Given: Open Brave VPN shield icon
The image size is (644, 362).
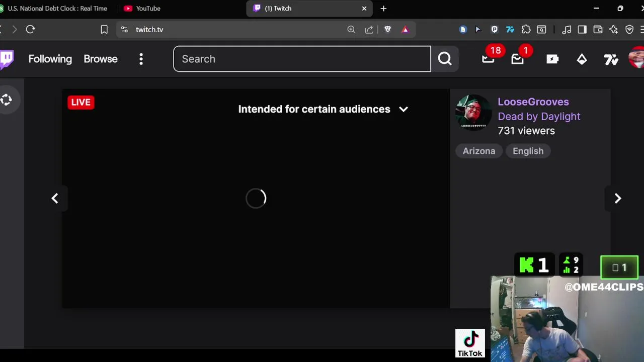Looking at the screenshot, I should (629, 30).
